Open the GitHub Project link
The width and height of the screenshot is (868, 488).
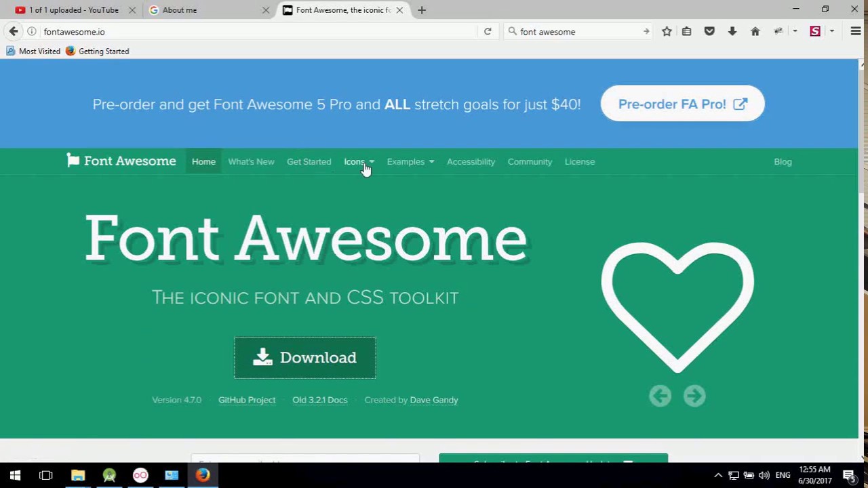click(x=246, y=399)
